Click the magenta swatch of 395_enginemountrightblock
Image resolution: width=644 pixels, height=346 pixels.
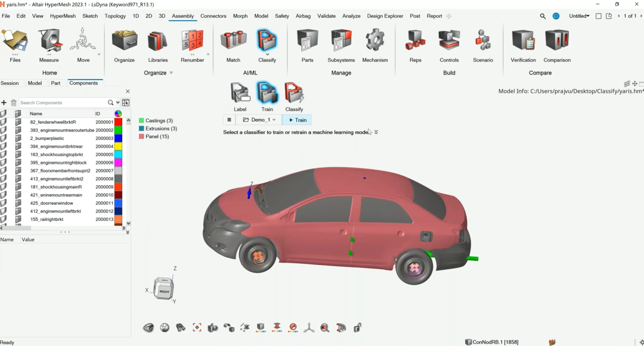(118, 163)
